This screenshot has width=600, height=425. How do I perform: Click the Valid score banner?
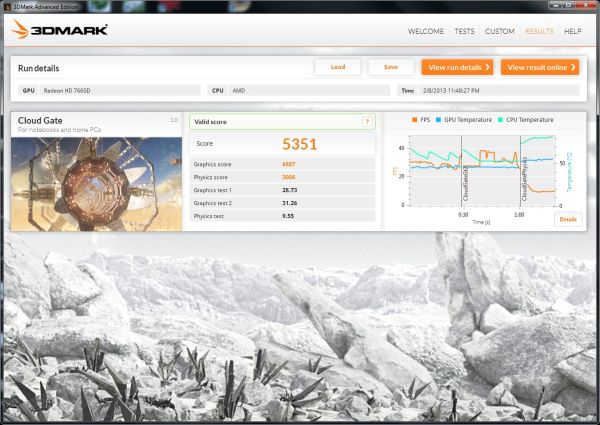(282, 122)
